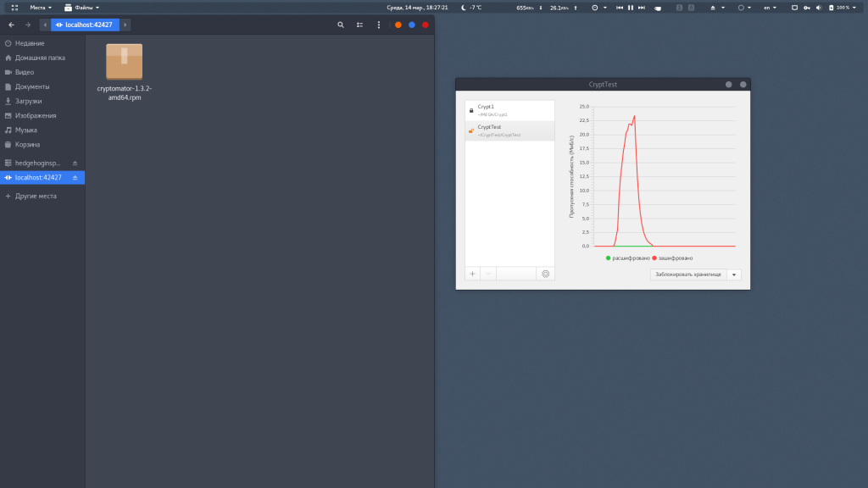This screenshot has height=488, width=868.
Task: Add a new vault with the plus button
Action: [x=472, y=274]
